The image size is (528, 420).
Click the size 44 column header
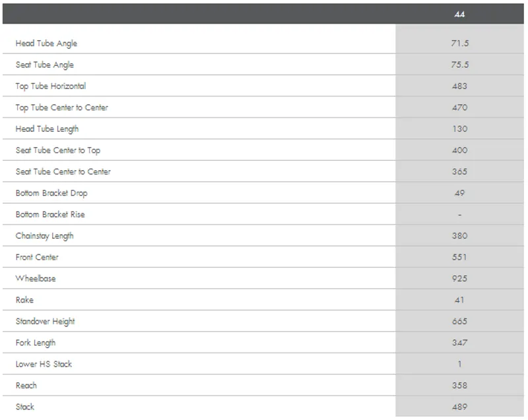coord(460,14)
